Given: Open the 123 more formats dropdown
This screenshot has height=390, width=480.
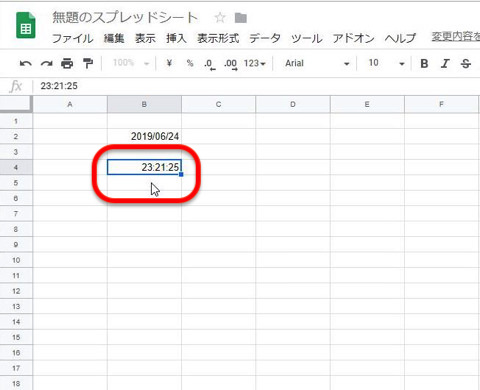Looking at the screenshot, I should pyautogui.click(x=254, y=63).
